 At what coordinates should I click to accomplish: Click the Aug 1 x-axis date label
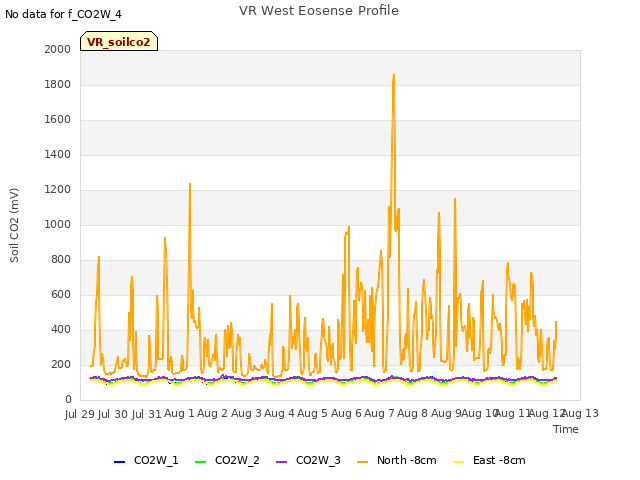tap(179, 413)
